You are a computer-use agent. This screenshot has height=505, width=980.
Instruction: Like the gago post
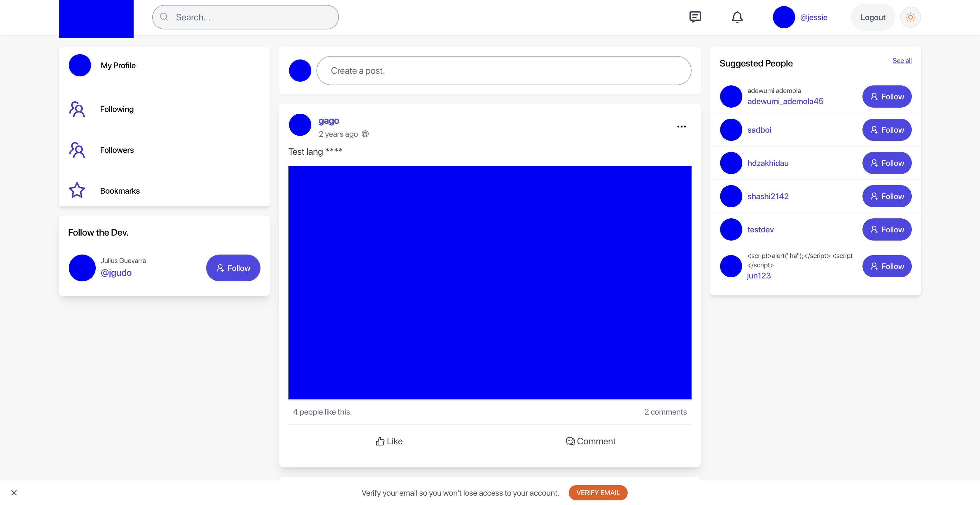[x=389, y=441]
